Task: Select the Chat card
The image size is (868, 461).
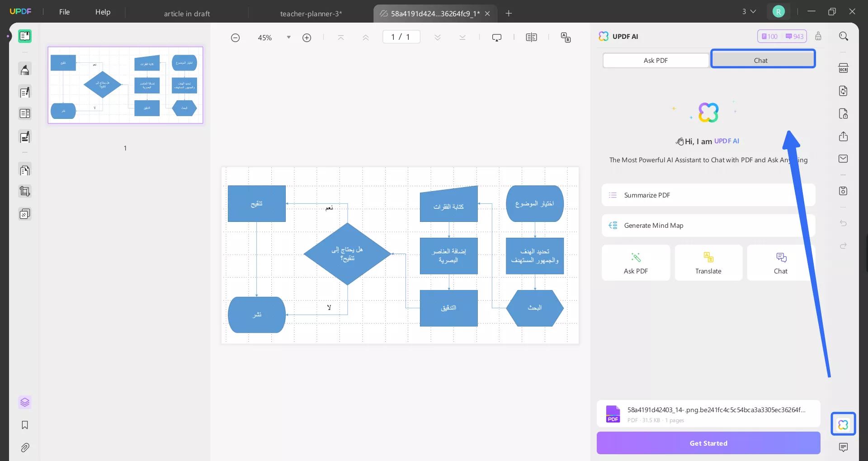Action: (781, 263)
